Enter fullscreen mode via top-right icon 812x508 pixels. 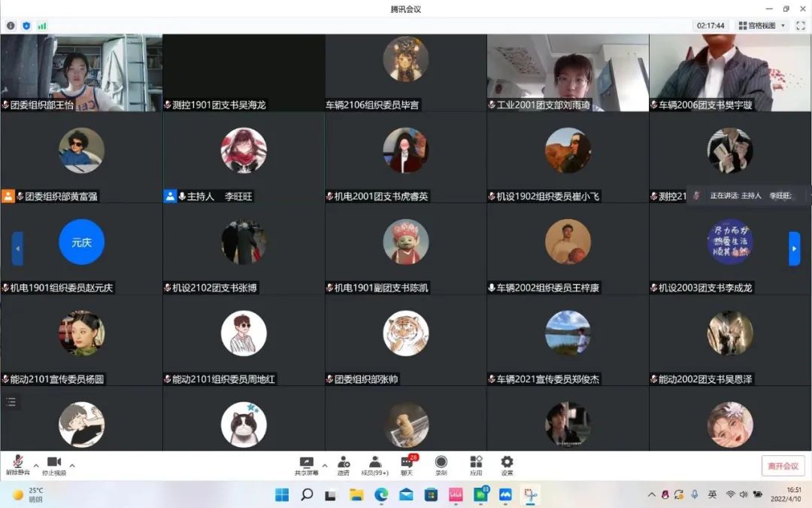tap(800, 26)
